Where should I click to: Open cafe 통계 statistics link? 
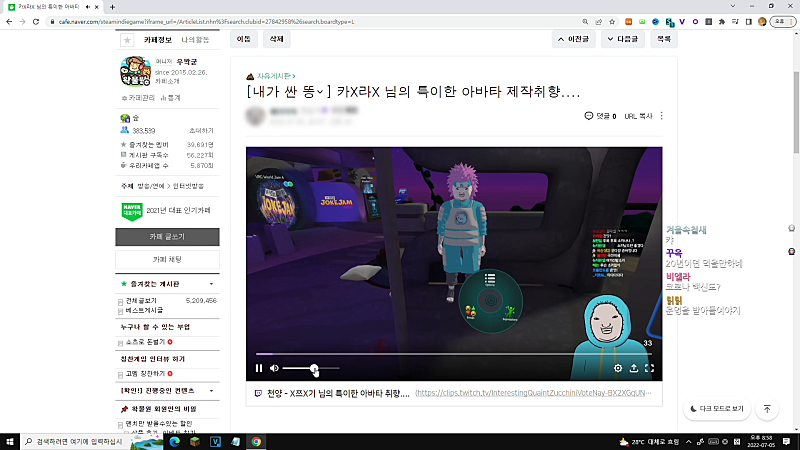[x=170, y=97]
